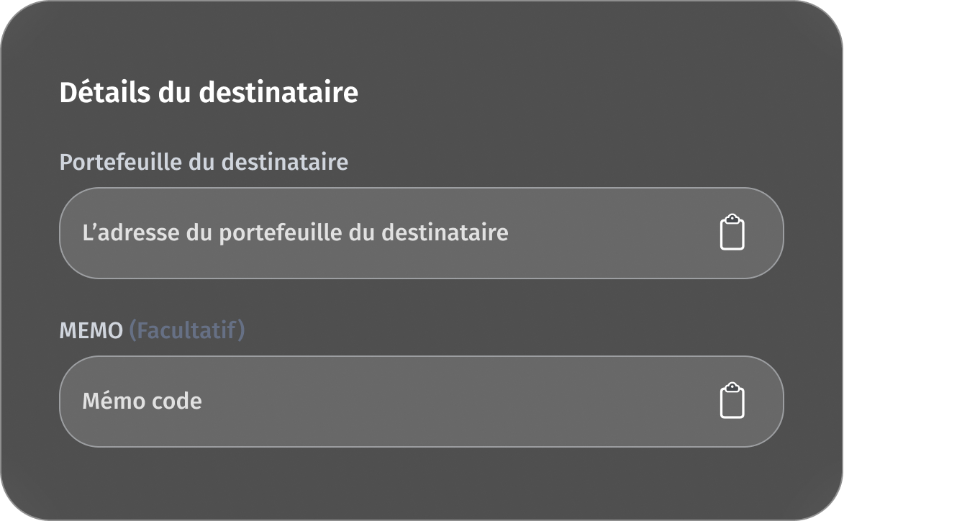Screen dimensions: 980x521
Task: Click the 'Portefeuille du destinataire' label
Action: (x=204, y=162)
